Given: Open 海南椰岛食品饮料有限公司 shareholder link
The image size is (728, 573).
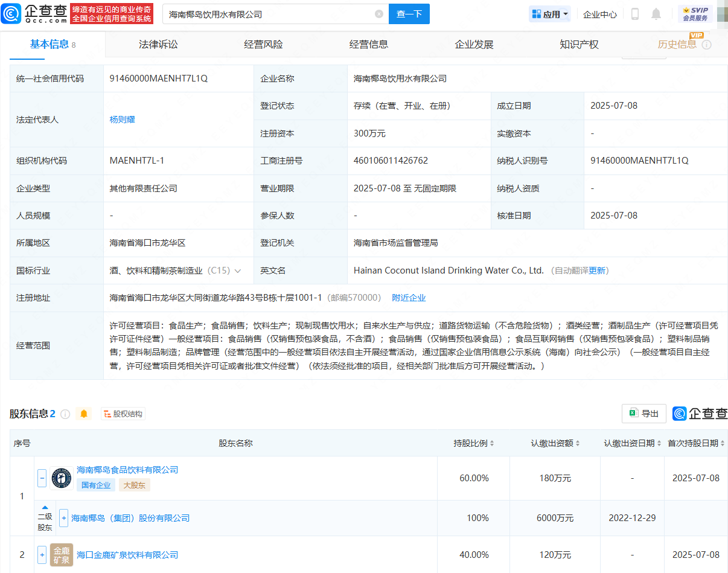Looking at the screenshot, I should point(127,470).
